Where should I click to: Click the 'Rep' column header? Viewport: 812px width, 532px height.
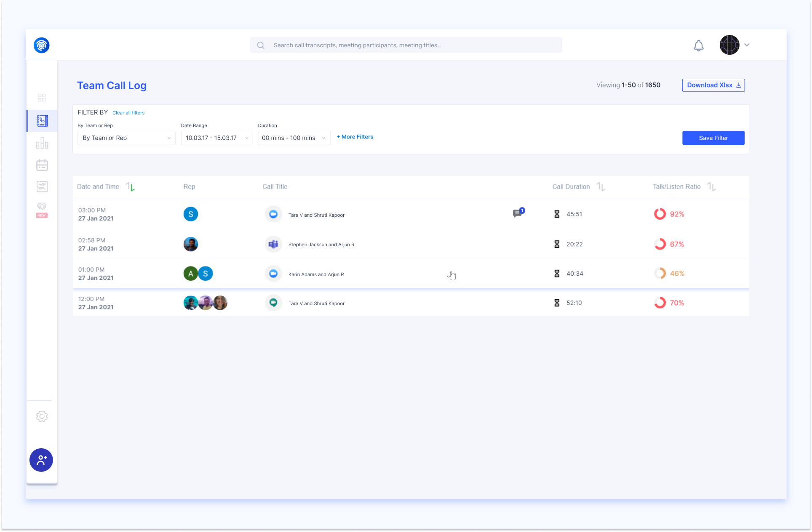click(189, 186)
